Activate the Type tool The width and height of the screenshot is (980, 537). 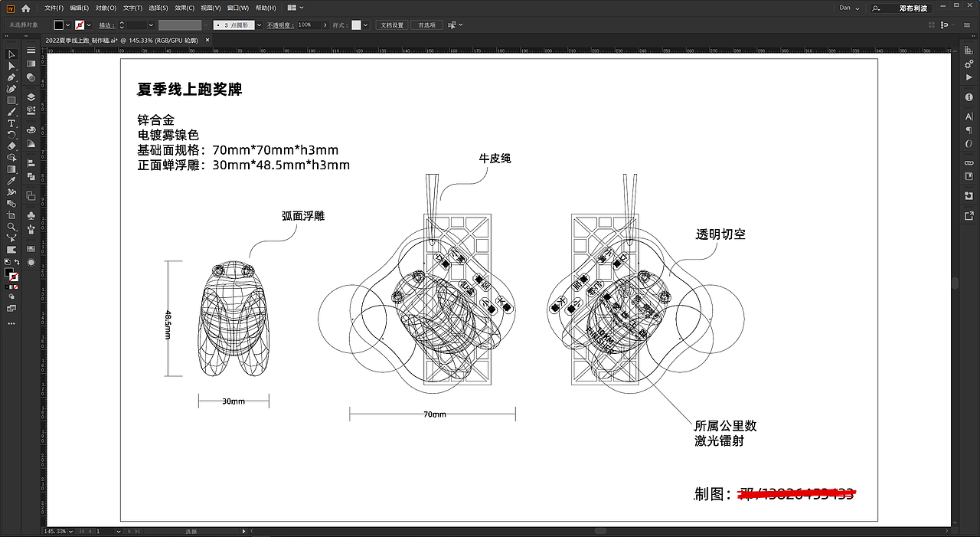11,123
